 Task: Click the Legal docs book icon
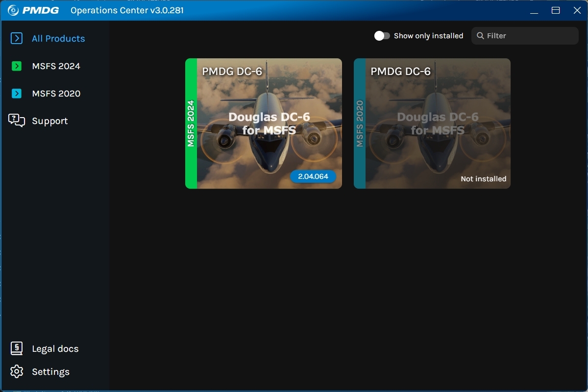click(17, 348)
